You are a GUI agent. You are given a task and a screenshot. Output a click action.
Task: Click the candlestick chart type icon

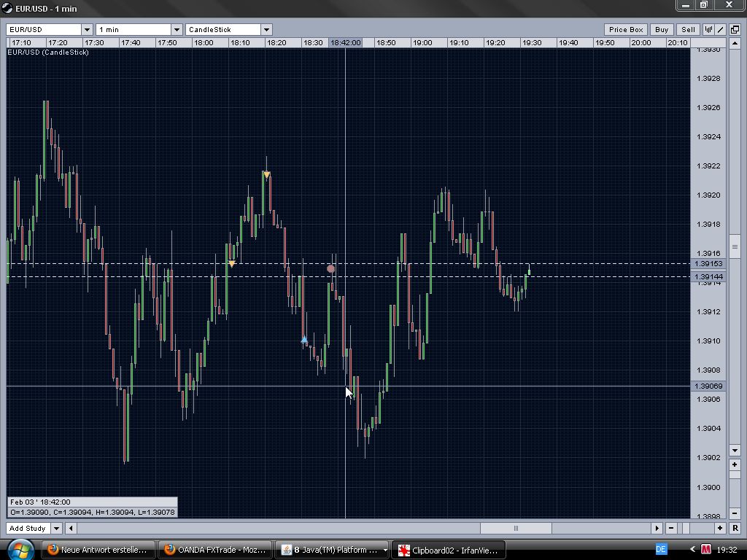(708, 29)
